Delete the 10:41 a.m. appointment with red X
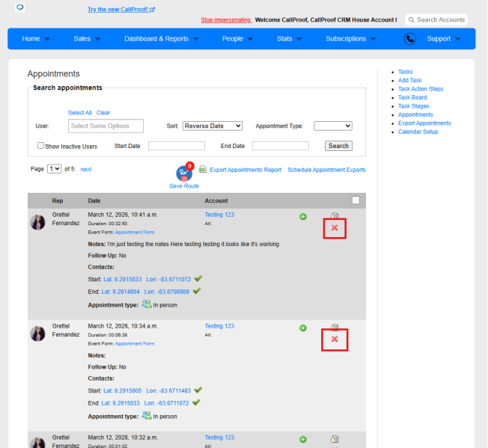488x448 pixels. click(x=335, y=228)
